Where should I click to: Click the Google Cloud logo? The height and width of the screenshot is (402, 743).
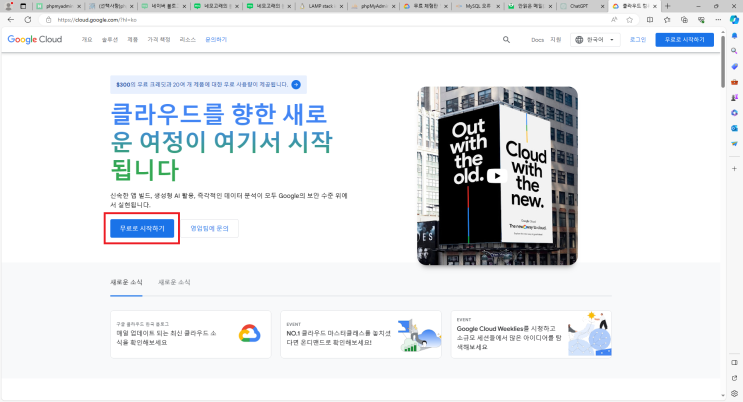point(35,40)
